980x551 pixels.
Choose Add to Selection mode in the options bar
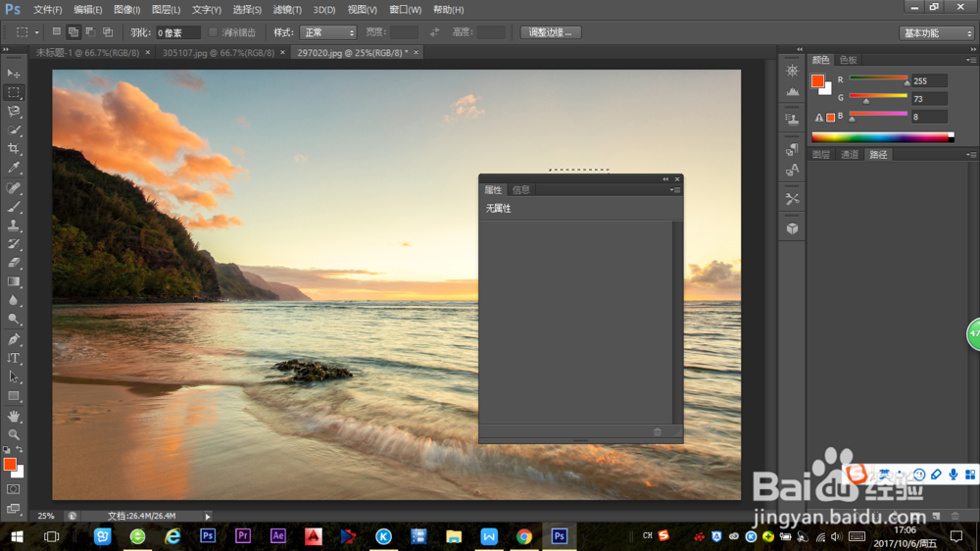pyautogui.click(x=73, y=31)
